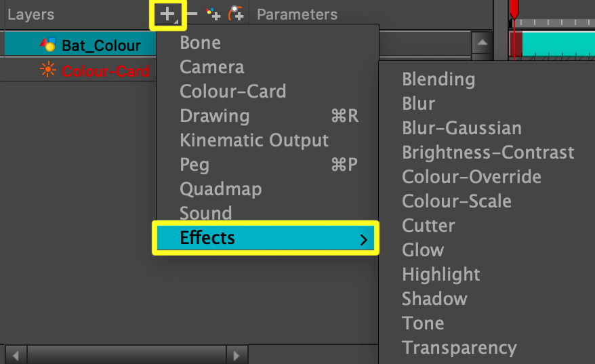The image size is (595, 364).
Task: Click the Bat_Colour drawing layer icon
Action: click(47, 45)
